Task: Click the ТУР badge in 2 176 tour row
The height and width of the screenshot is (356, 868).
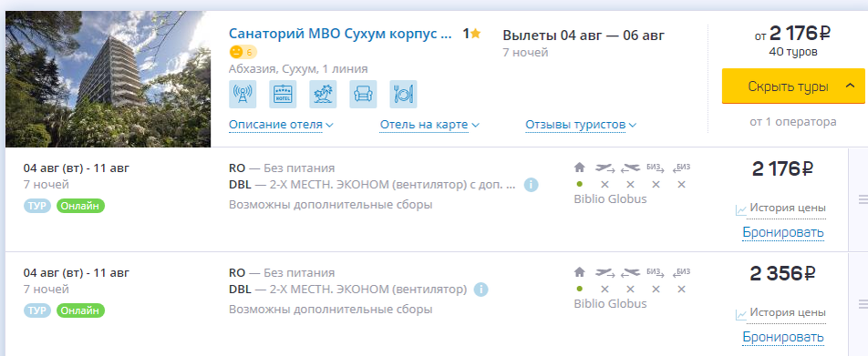Action: tap(37, 206)
